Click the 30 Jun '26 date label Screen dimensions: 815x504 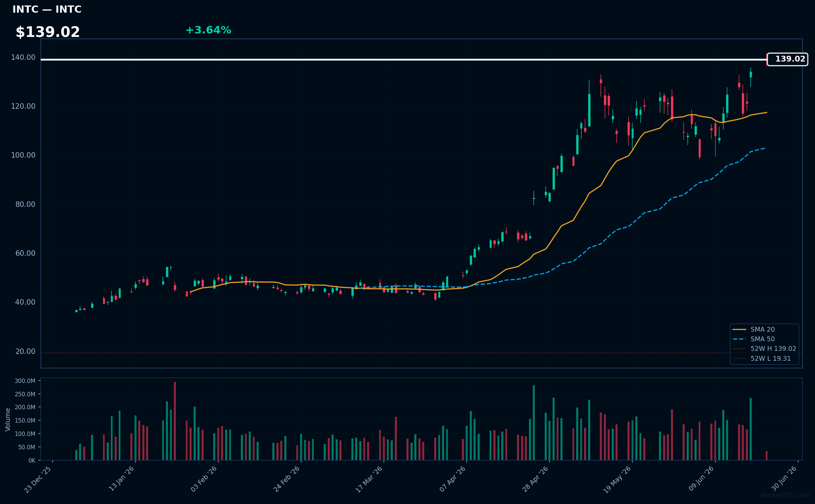[x=784, y=479]
